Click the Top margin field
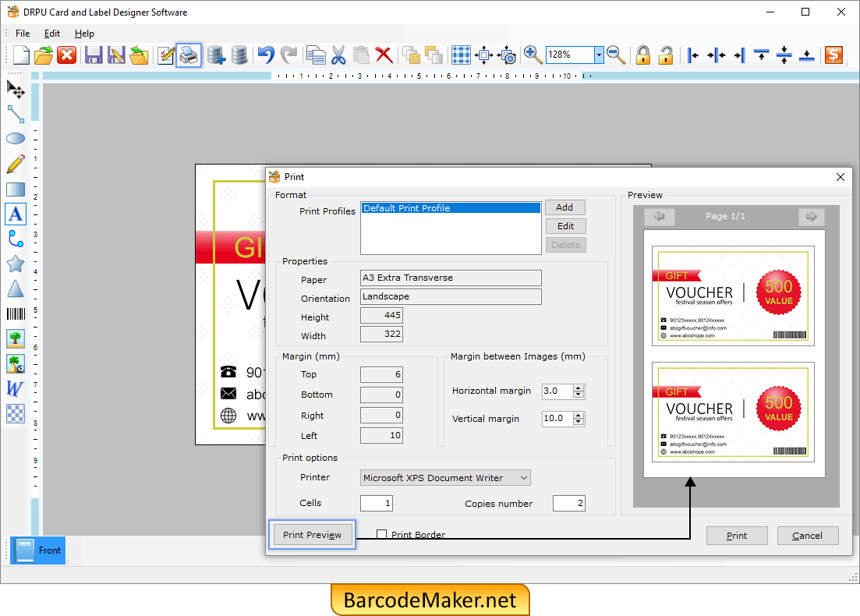This screenshot has height=616, width=860. point(381,374)
